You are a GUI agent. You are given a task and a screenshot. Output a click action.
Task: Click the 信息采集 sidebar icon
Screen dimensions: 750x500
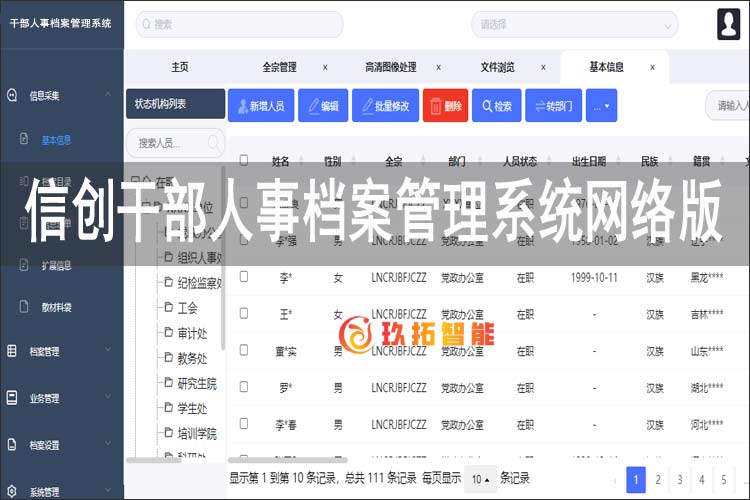pos(12,95)
